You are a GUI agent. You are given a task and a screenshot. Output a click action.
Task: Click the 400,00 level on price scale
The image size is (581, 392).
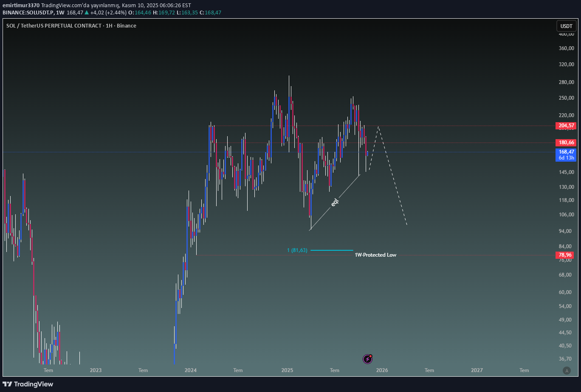point(567,34)
